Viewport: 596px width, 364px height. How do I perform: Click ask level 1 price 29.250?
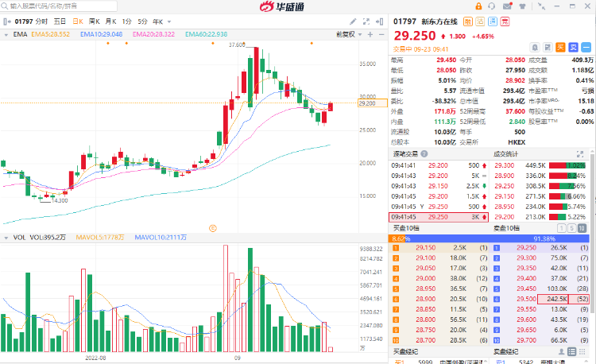(x=526, y=248)
